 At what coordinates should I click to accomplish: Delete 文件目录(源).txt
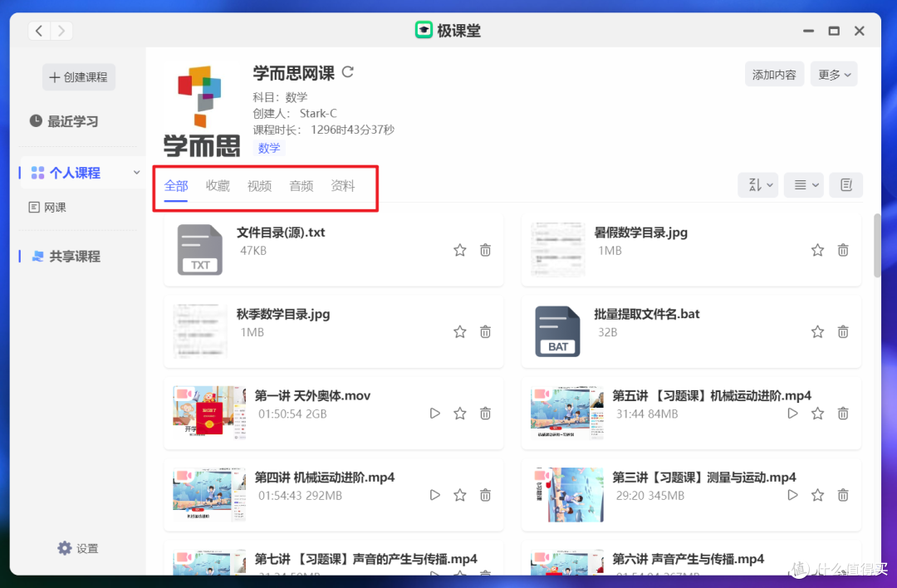[485, 250]
